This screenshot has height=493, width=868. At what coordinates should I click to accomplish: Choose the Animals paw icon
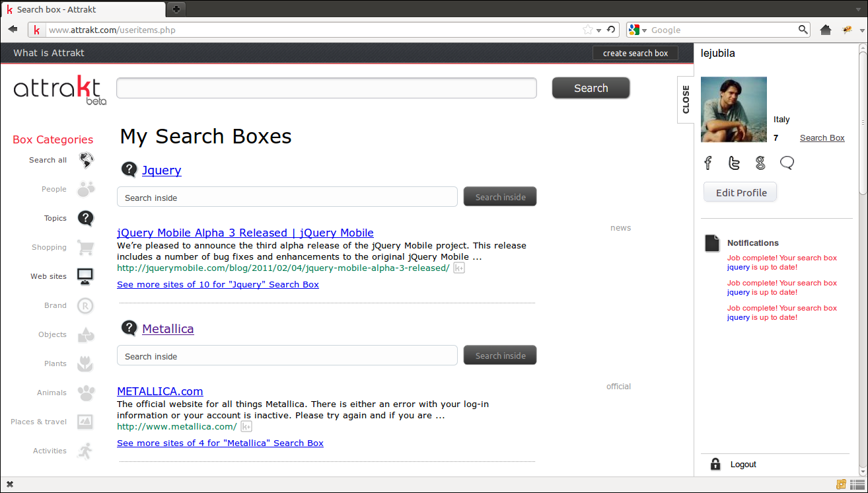[x=86, y=393]
